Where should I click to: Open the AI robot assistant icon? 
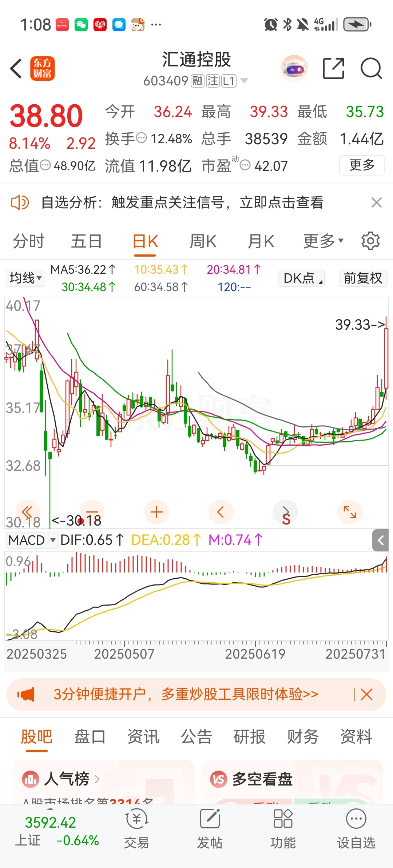pos(294,68)
